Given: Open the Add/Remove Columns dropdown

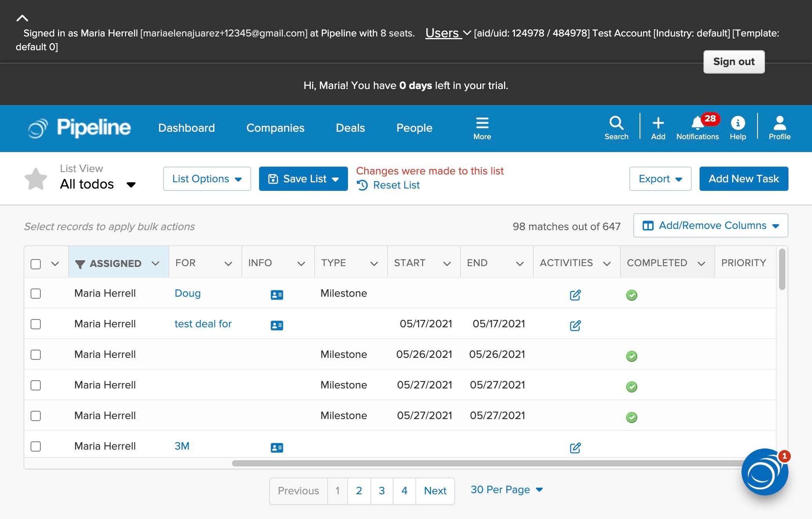Looking at the screenshot, I should [710, 225].
